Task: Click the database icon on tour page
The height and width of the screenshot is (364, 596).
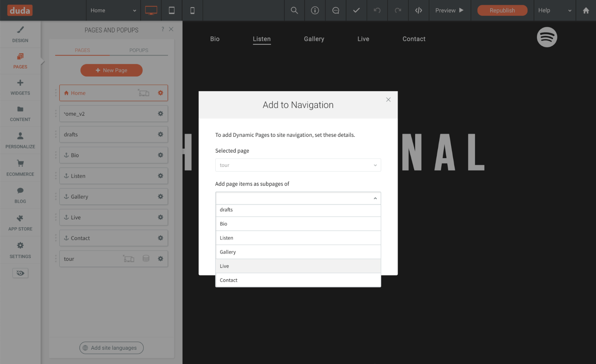Action: pos(146,258)
